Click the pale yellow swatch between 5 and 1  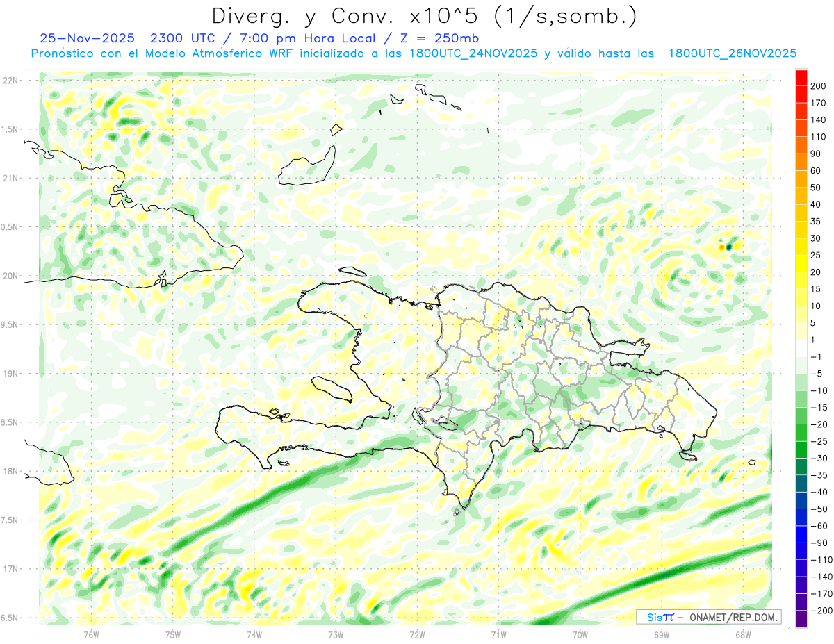pyautogui.click(x=801, y=331)
